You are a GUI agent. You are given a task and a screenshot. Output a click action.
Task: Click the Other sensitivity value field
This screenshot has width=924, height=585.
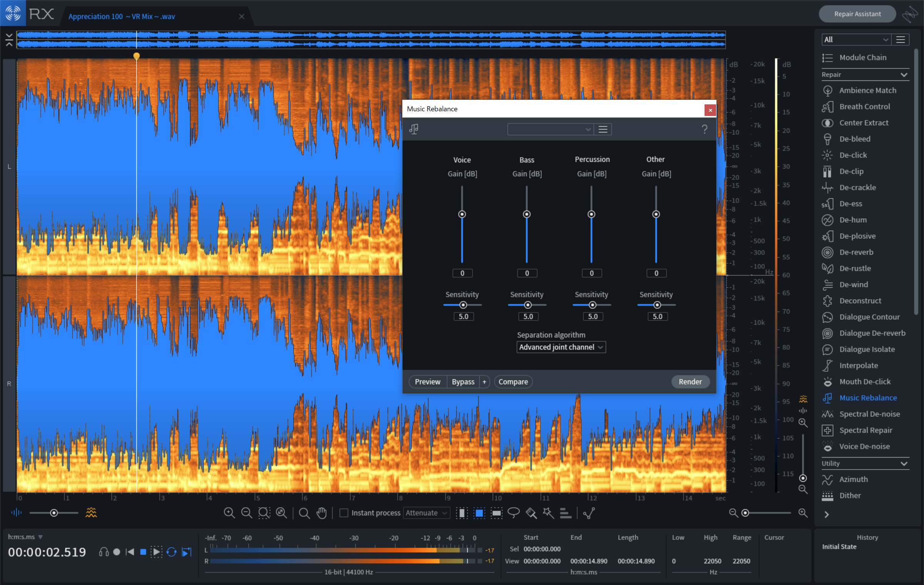point(657,317)
